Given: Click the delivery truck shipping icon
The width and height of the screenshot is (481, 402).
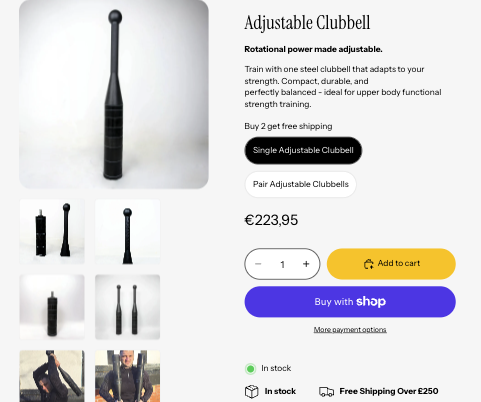Looking at the screenshot, I should click(326, 392).
